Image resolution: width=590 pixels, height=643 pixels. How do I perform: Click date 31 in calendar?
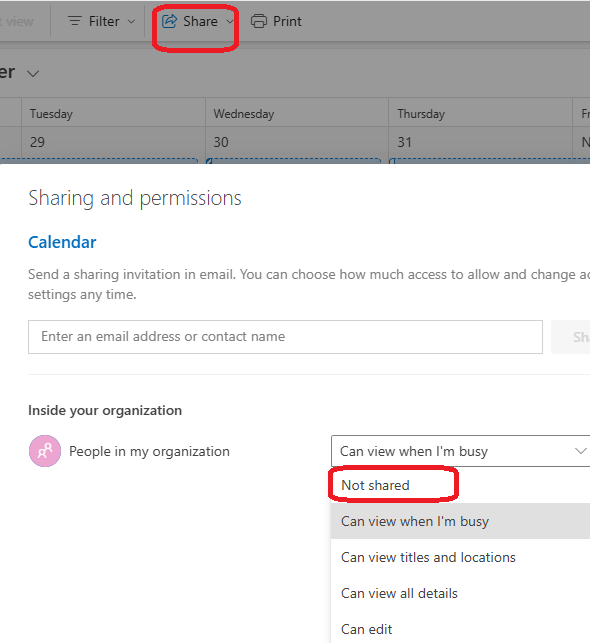(404, 142)
